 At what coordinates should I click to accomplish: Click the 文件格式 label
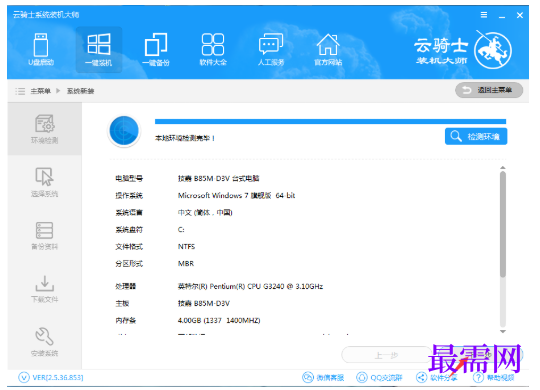click(x=129, y=247)
